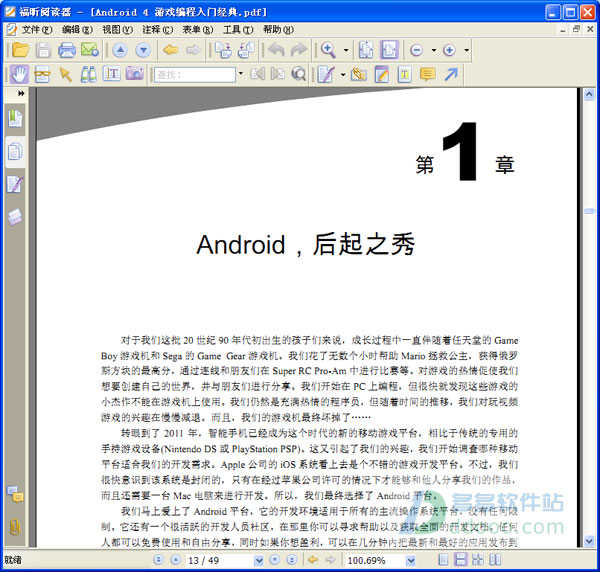
Task: Select the arrow annotation selection tool
Action: point(65,74)
